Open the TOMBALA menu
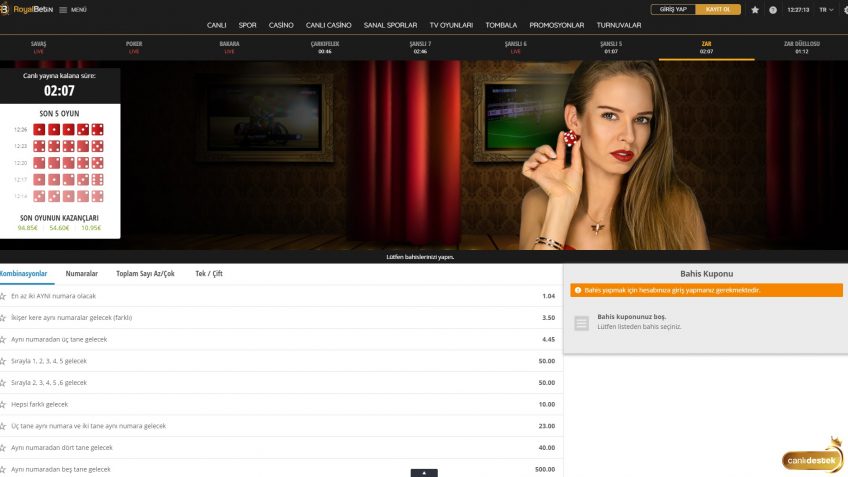Screen dimensions: 848x477 coord(501,25)
